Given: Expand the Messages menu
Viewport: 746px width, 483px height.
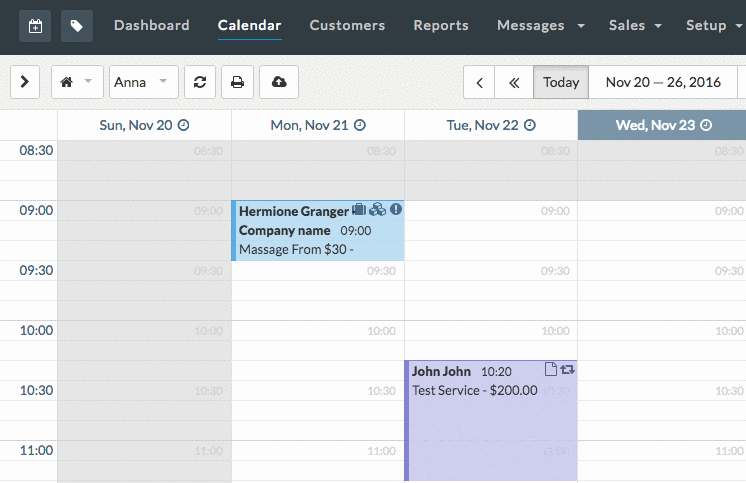Looking at the screenshot, I should coord(541,25).
